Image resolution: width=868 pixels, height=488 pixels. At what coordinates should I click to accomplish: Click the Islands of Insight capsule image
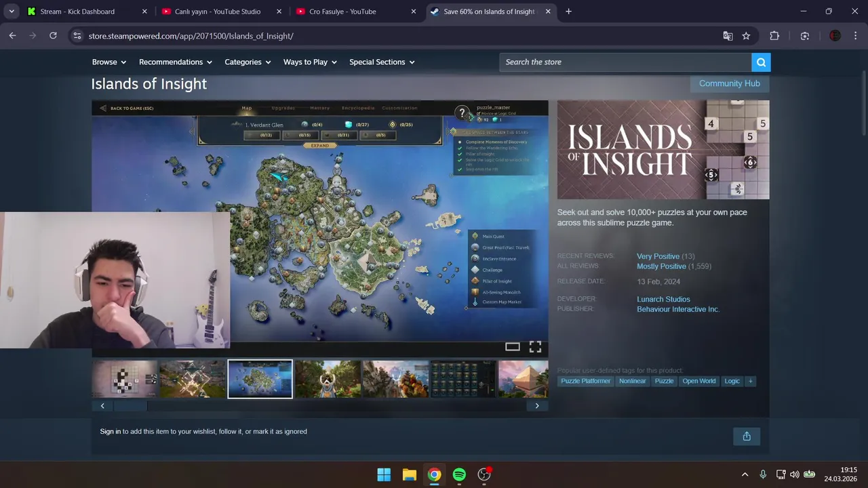pyautogui.click(x=663, y=150)
